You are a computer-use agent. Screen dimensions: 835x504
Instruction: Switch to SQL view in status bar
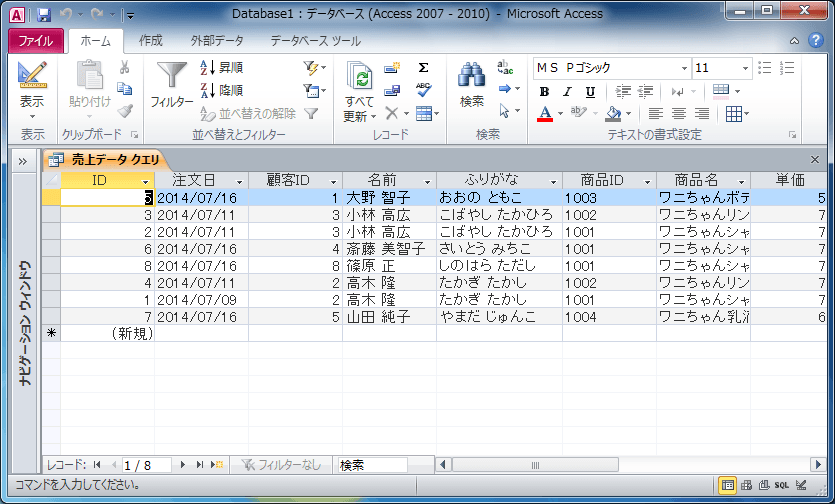pyautogui.click(x=781, y=485)
